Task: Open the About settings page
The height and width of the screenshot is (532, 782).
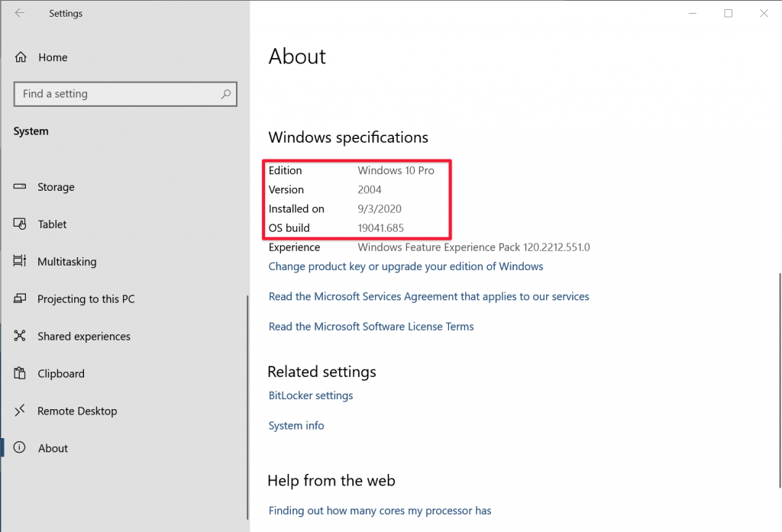Action: click(x=53, y=448)
